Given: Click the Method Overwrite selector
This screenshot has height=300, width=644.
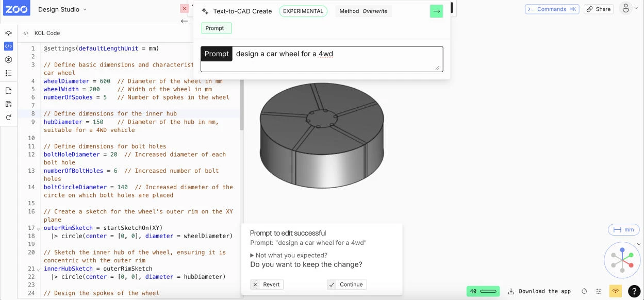Looking at the screenshot, I should coord(364,11).
